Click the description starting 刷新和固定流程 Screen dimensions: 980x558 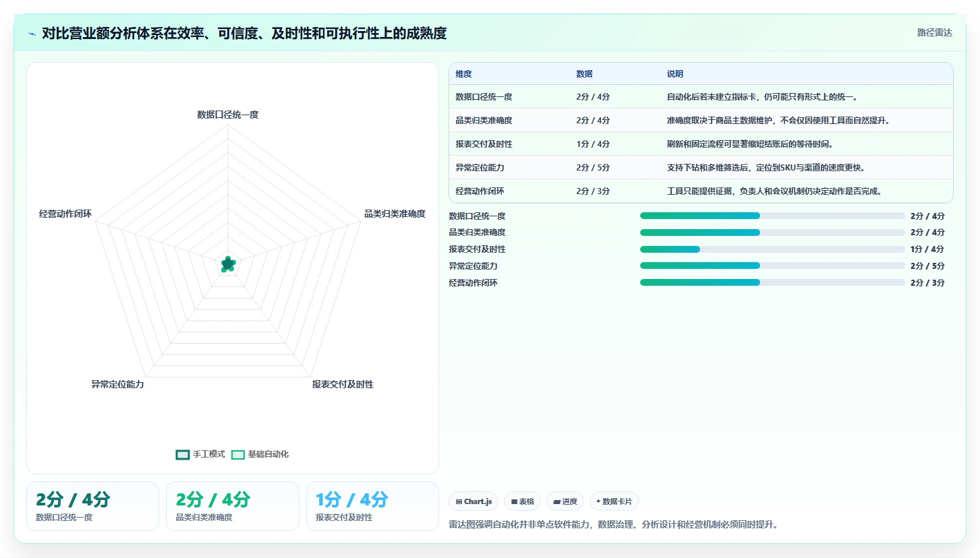[750, 144]
